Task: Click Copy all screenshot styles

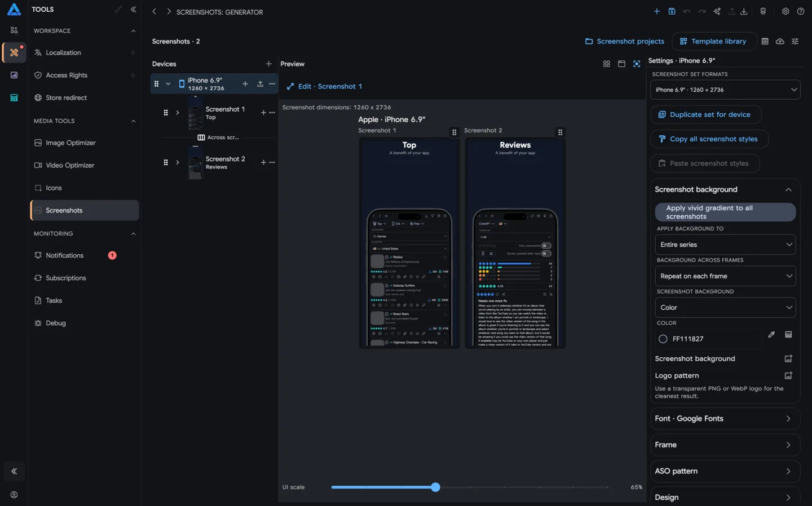Action: point(709,139)
